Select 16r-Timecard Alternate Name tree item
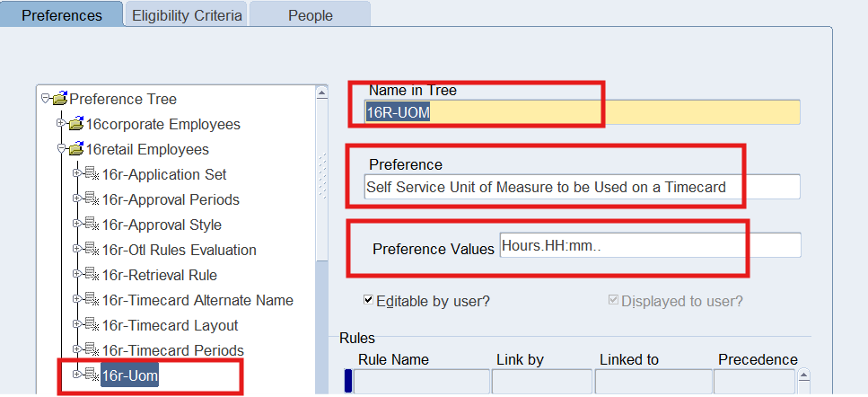The width and height of the screenshot is (868, 397). (x=197, y=300)
